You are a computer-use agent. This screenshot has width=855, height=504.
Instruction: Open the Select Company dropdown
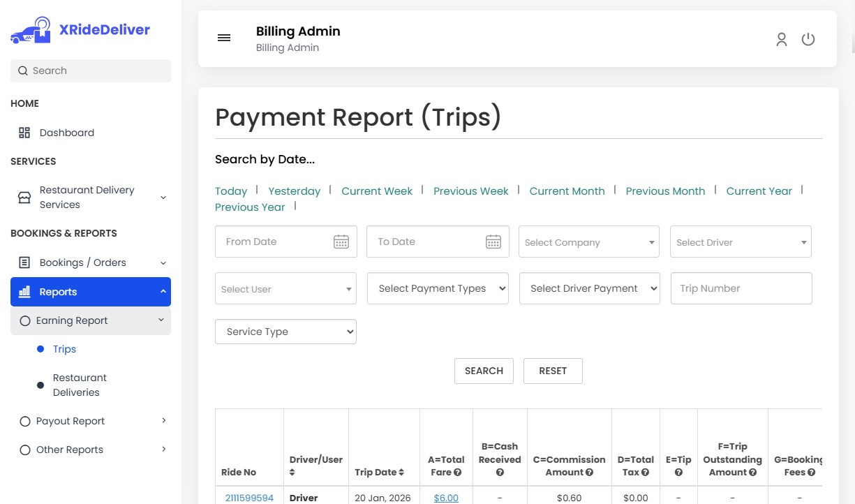[x=588, y=242]
